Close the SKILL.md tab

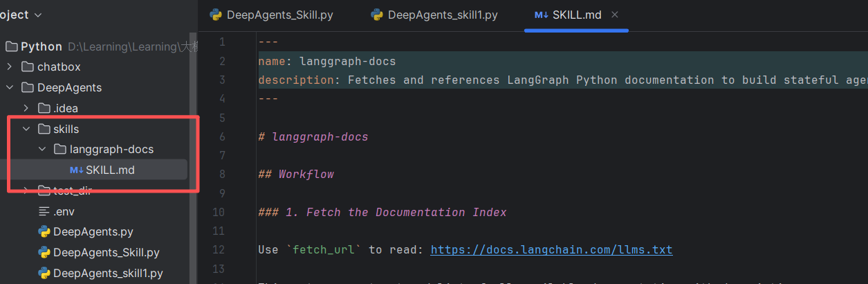click(x=615, y=15)
